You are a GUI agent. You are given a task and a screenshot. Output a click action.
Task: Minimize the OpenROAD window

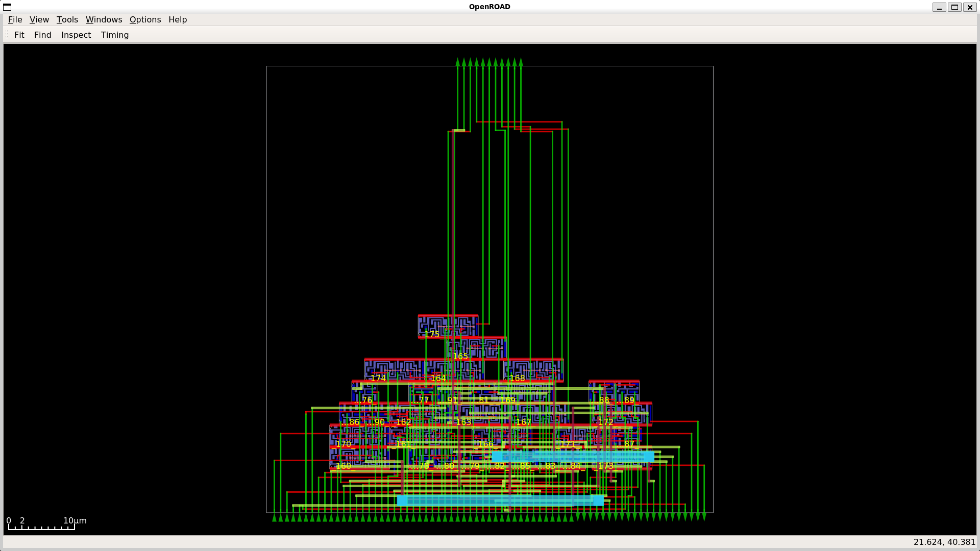tap(939, 7)
